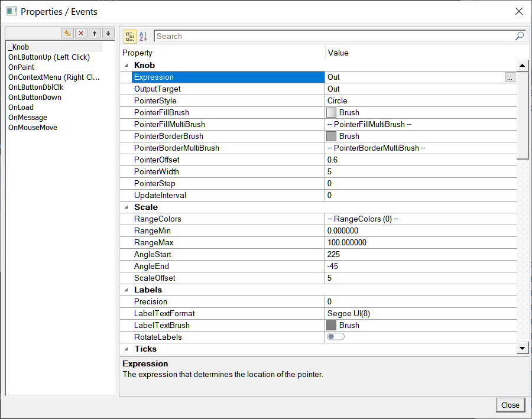Close the Properties / Events window

519,12
